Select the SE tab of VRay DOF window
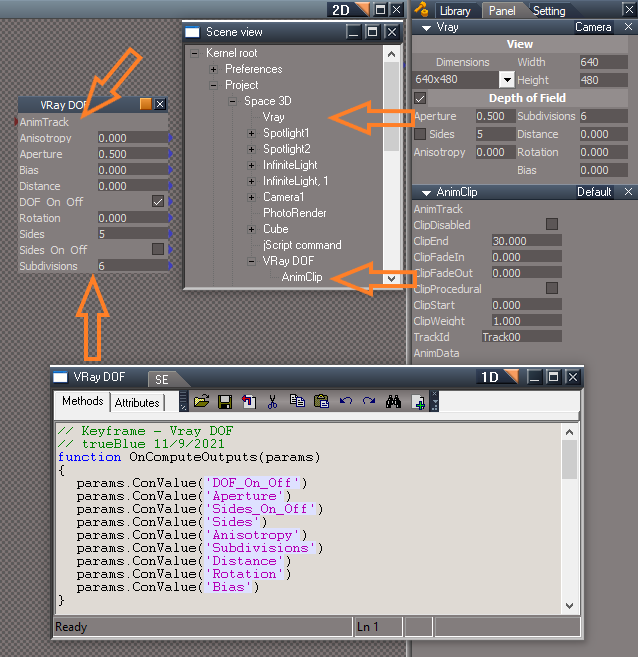 [162, 379]
